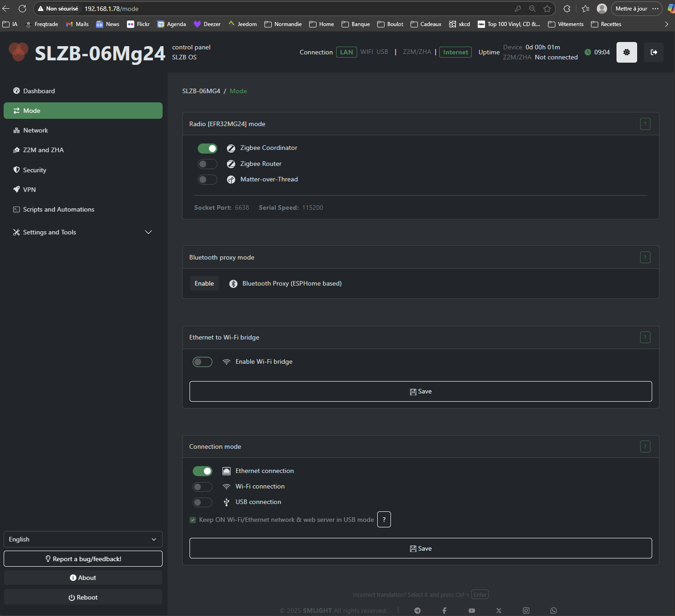Switch on Wi-Fi connection toggle
The height and width of the screenshot is (616, 675).
coord(202,487)
